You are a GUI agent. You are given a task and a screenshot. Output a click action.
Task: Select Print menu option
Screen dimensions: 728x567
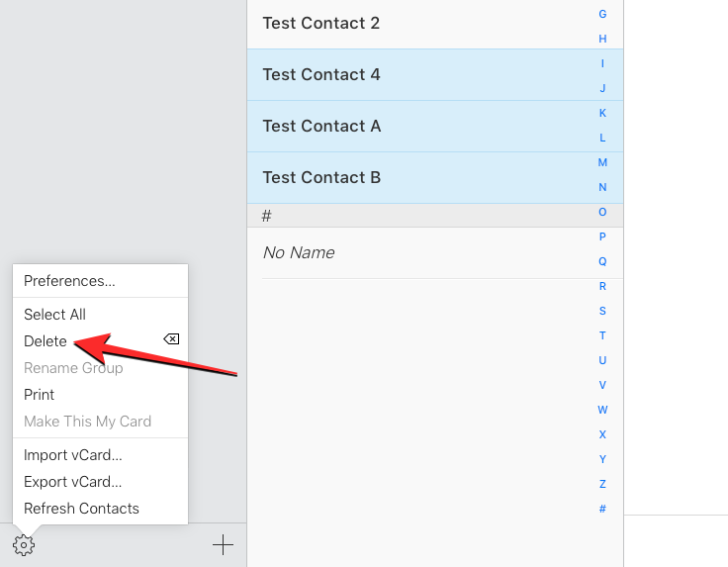click(40, 395)
